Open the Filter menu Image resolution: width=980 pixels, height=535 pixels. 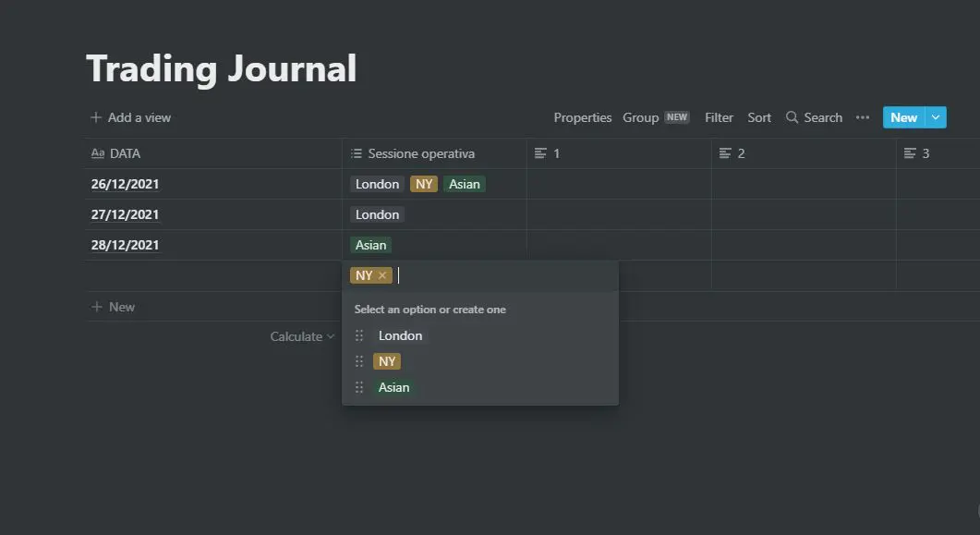[x=719, y=117]
